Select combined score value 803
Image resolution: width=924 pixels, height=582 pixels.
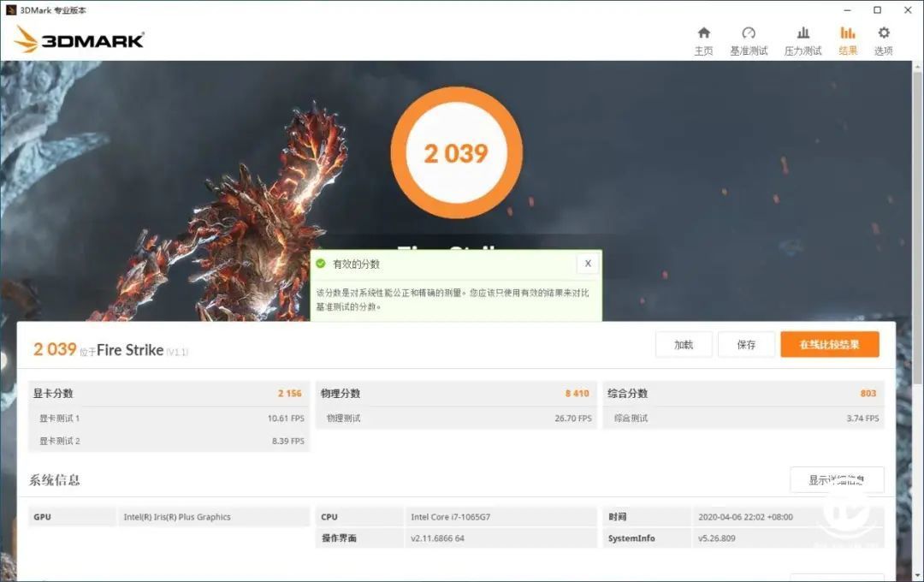coord(868,394)
